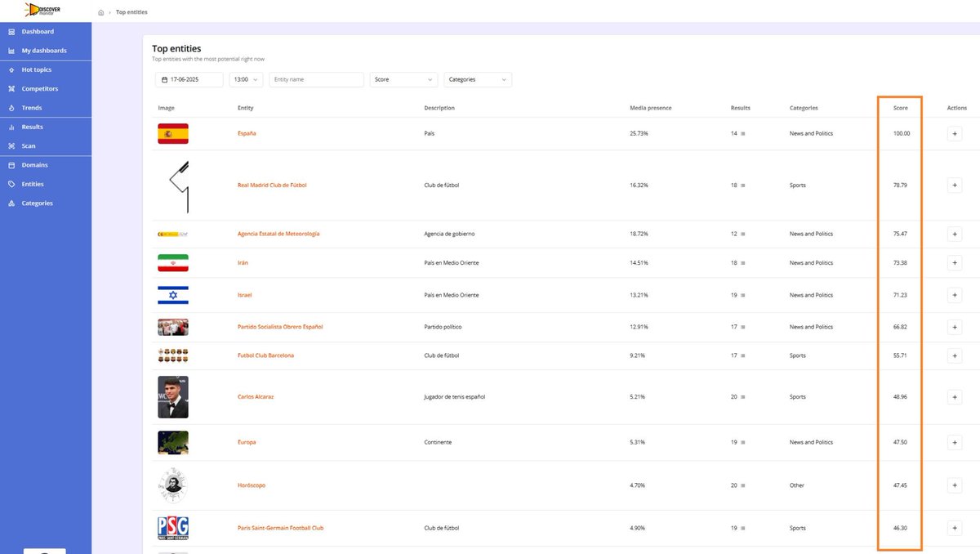Viewport: 980px width, 554px height.
Task: Click the add button for Horóscopo
Action: 955,485
